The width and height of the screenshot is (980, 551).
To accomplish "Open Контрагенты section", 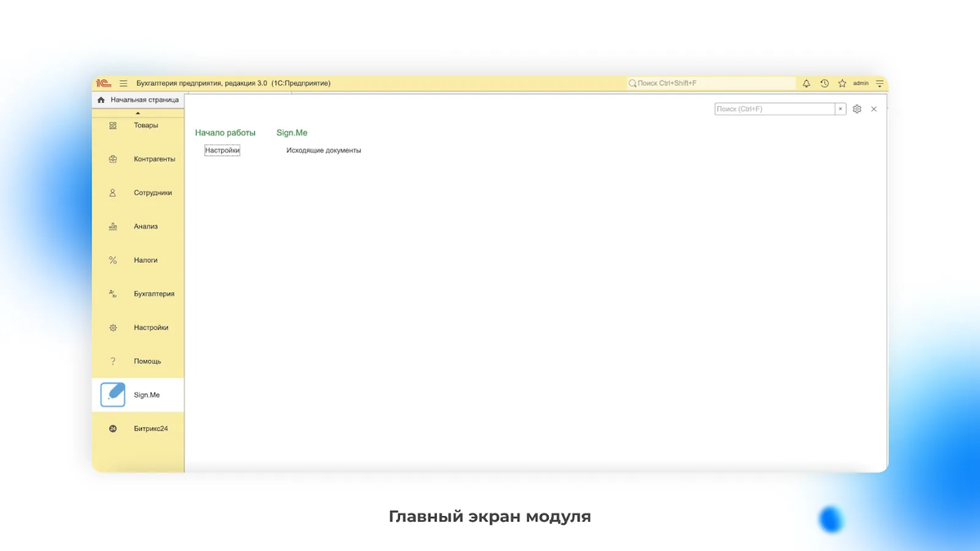I will (154, 159).
